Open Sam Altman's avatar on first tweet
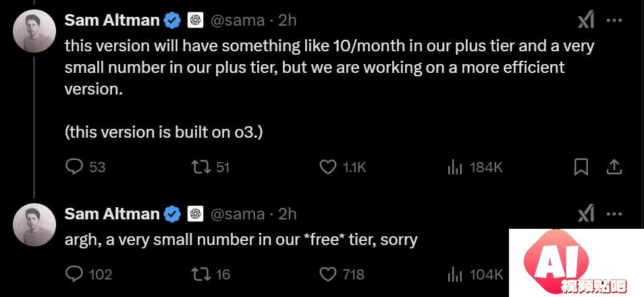This screenshot has height=297, width=644. (34, 31)
